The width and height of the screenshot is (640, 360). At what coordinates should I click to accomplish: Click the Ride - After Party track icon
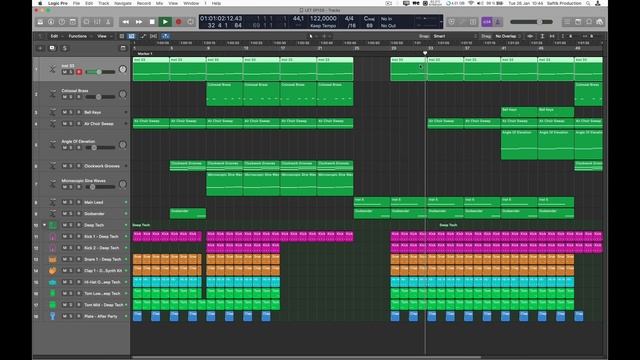[53, 316]
